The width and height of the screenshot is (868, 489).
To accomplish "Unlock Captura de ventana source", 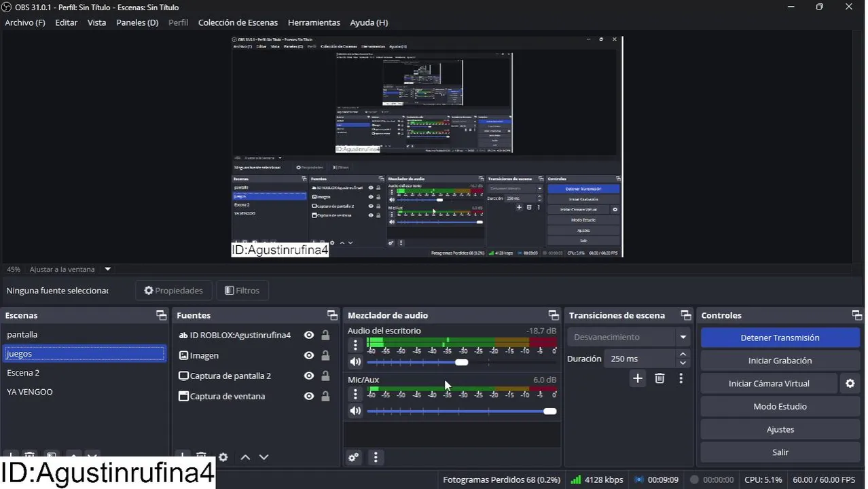I will coord(325,396).
